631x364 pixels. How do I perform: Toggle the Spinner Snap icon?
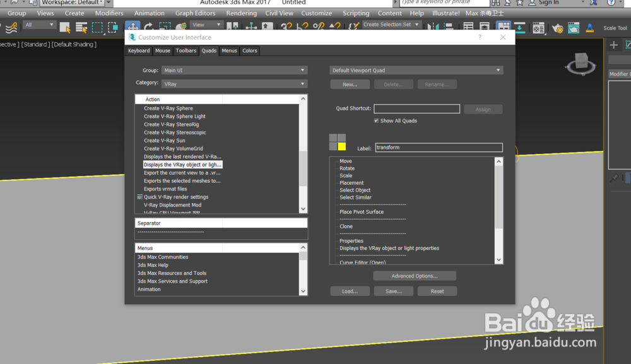[x=335, y=27]
